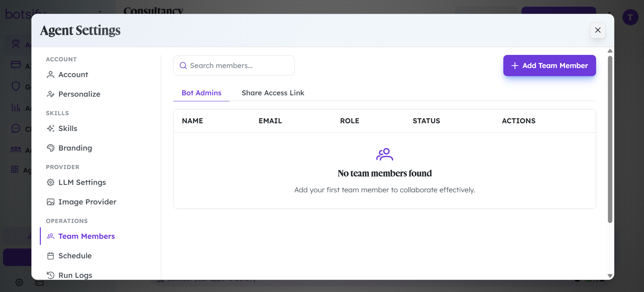Click the background robot agent sidebar icon
Screen dimensions: 644x292
pyautogui.click(x=16, y=44)
